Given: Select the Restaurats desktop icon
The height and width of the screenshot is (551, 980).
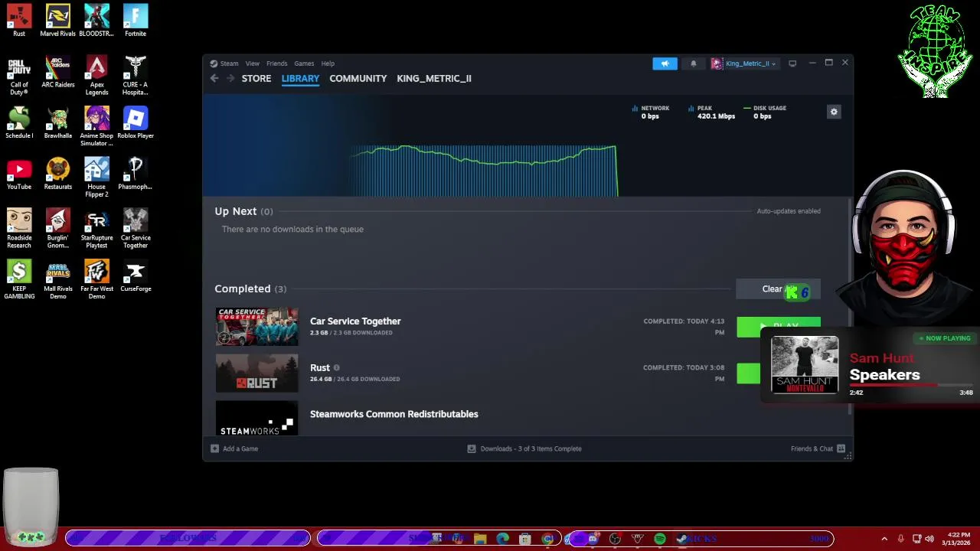Looking at the screenshot, I should click(x=58, y=174).
